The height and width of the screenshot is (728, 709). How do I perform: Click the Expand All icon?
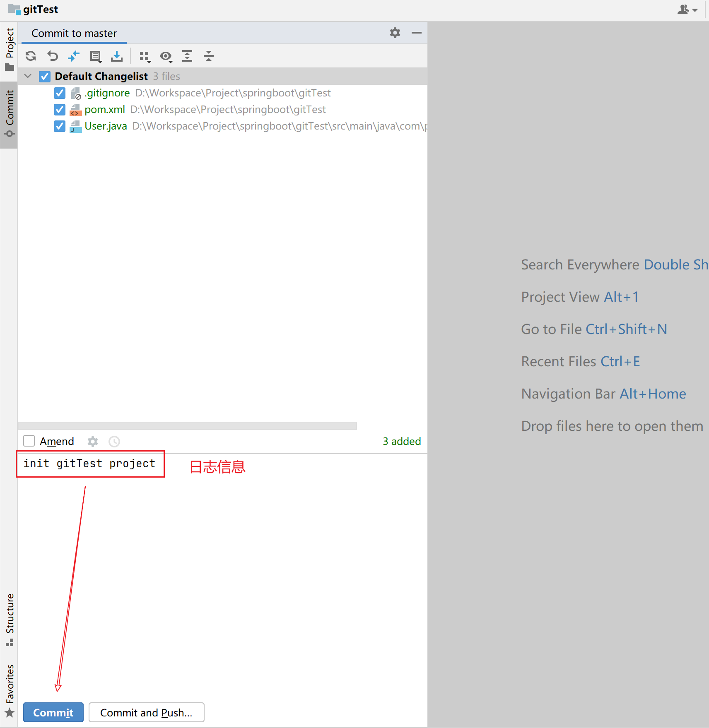tap(187, 56)
